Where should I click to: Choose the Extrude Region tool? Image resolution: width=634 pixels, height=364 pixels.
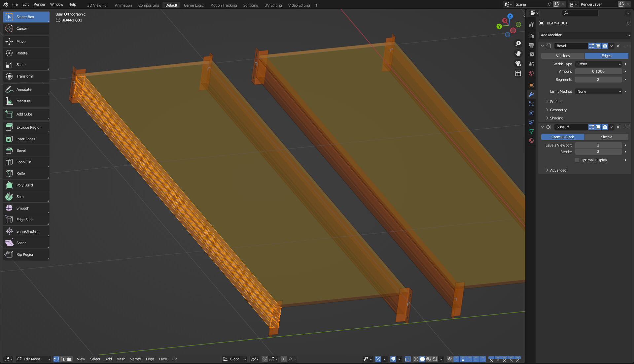[x=26, y=127]
